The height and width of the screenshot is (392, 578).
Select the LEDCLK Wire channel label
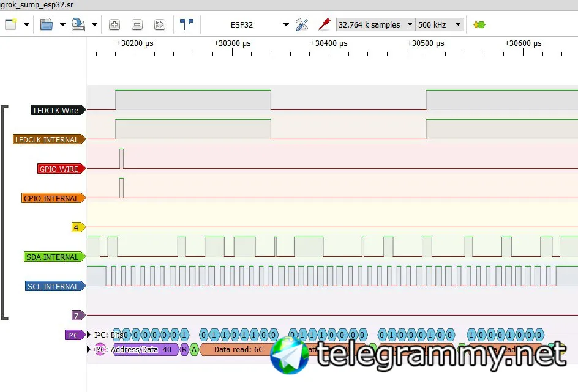[x=58, y=110]
